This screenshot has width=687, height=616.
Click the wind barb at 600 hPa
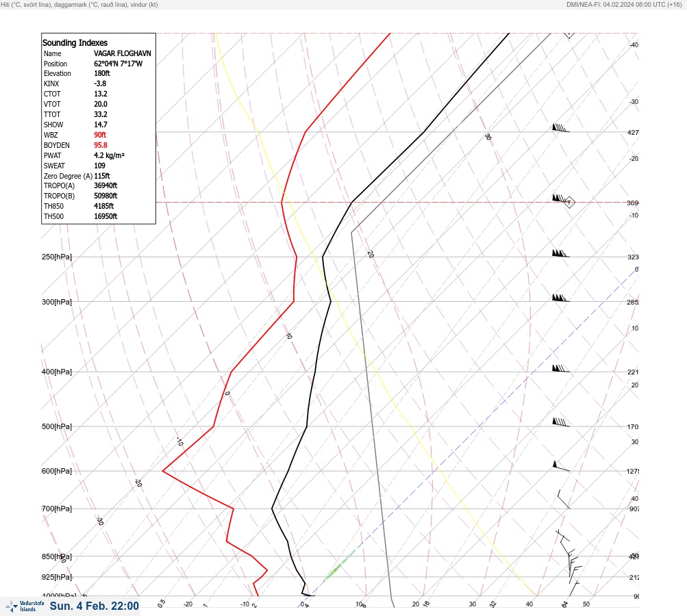pyautogui.click(x=561, y=466)
